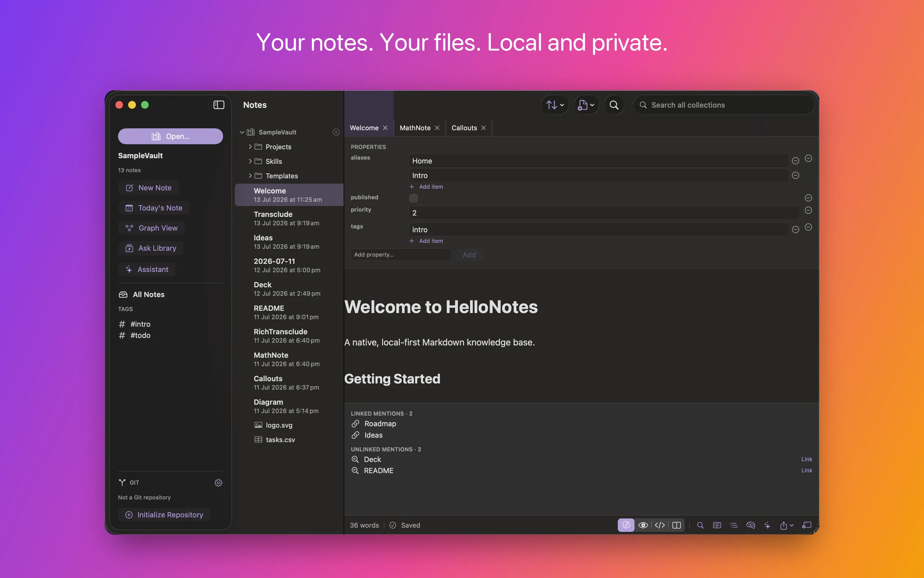Viewport: 924px width, 578px height.
Task: Open the 2026-07-11 note
Action: pyautogui.click(x=289, y=265)
